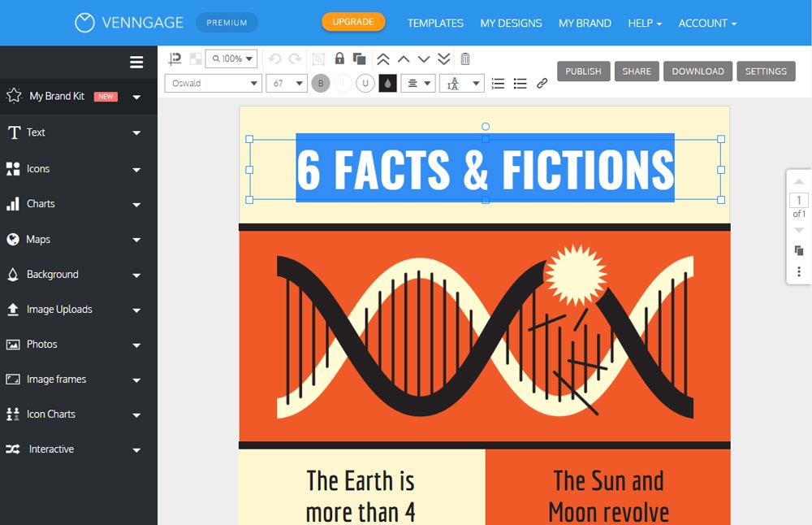Open the Account menu

pyautogui.click(x=707, y=23)
